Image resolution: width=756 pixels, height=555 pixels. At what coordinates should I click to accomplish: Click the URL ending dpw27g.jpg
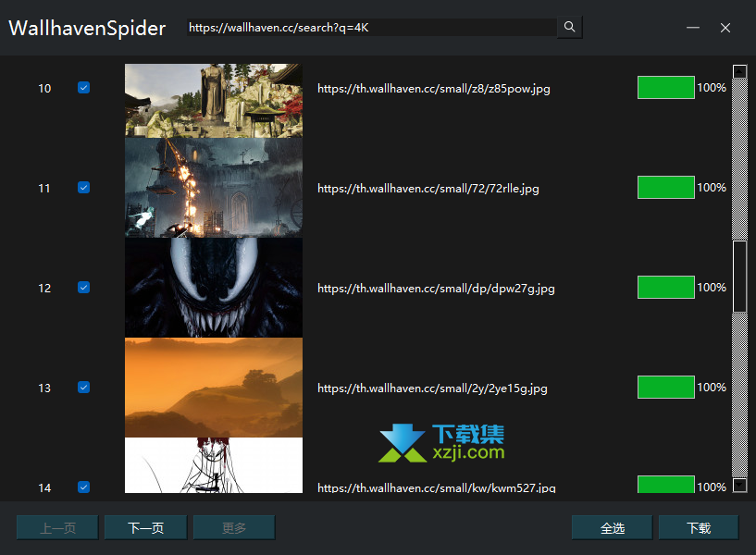pos(436,289)
